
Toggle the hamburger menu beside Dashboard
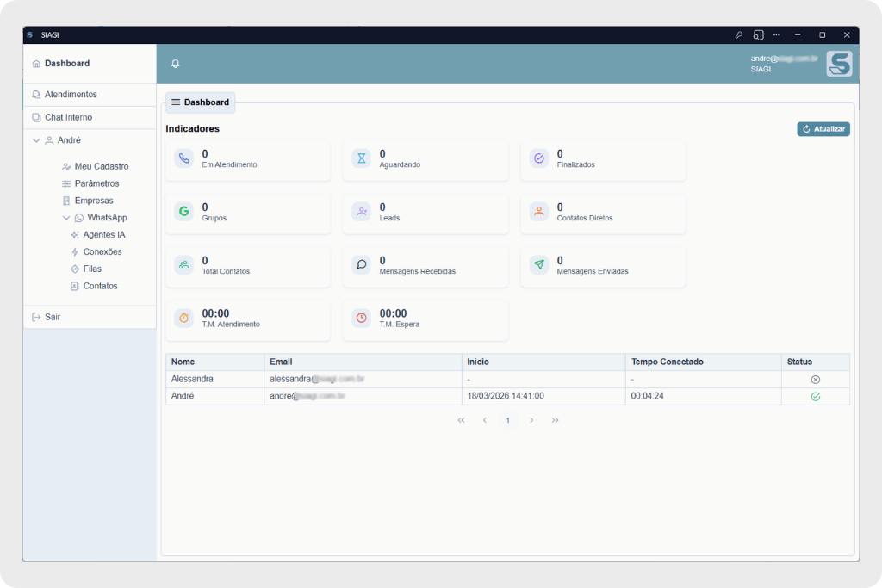tap(176, 102)
